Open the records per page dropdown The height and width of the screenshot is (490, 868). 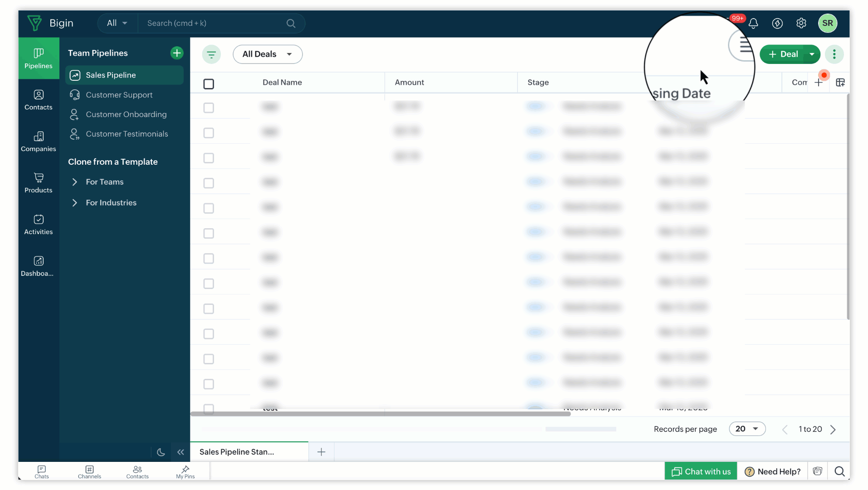point(747,429)
